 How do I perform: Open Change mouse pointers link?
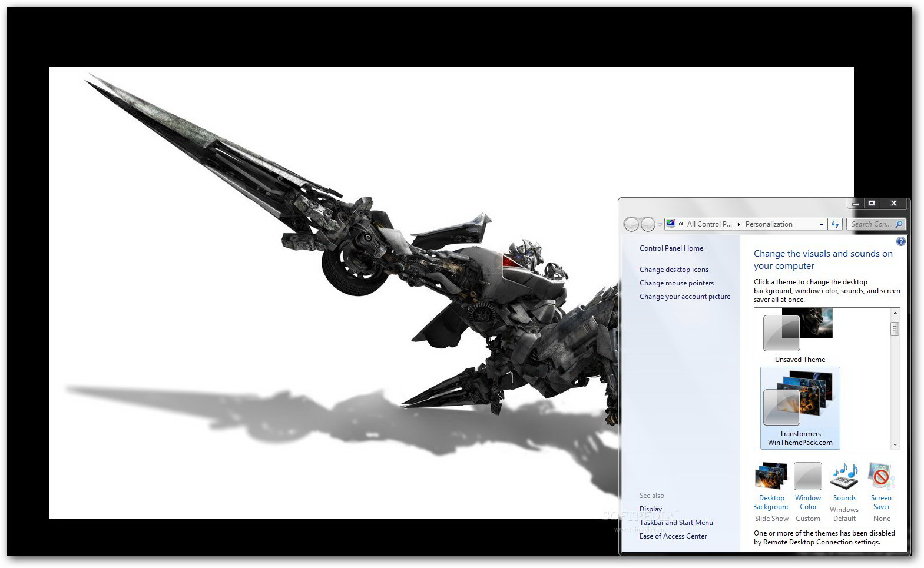677,283
